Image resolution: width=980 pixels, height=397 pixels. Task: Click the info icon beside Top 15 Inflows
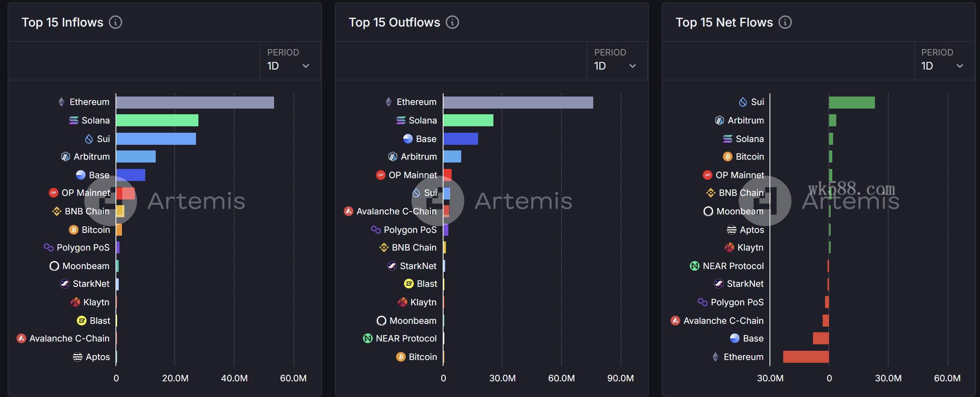[116, 22]
